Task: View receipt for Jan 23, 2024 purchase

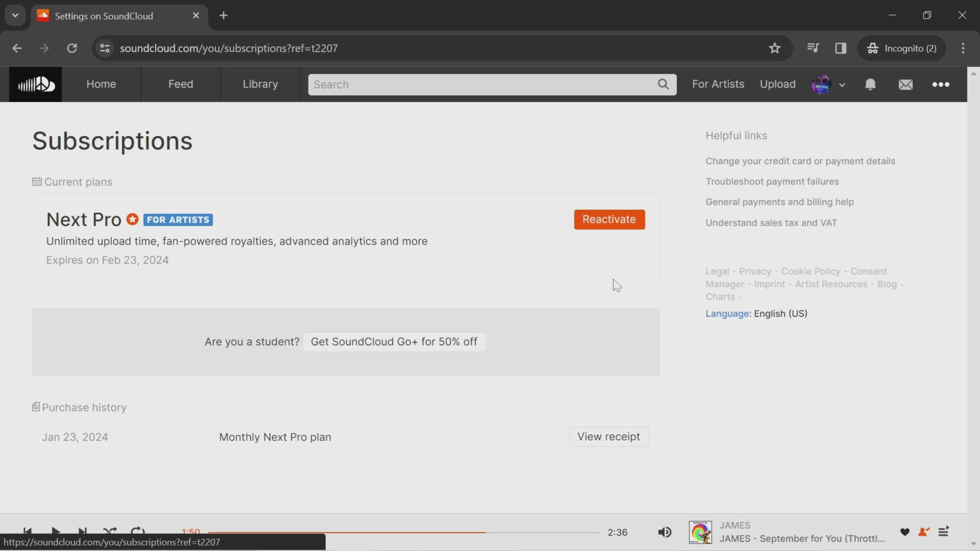Action: pos(609,437)
